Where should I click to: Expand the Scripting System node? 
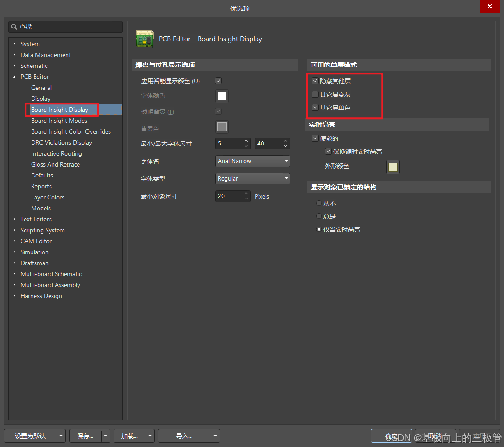pyautogui.click(x=14, y=230)
